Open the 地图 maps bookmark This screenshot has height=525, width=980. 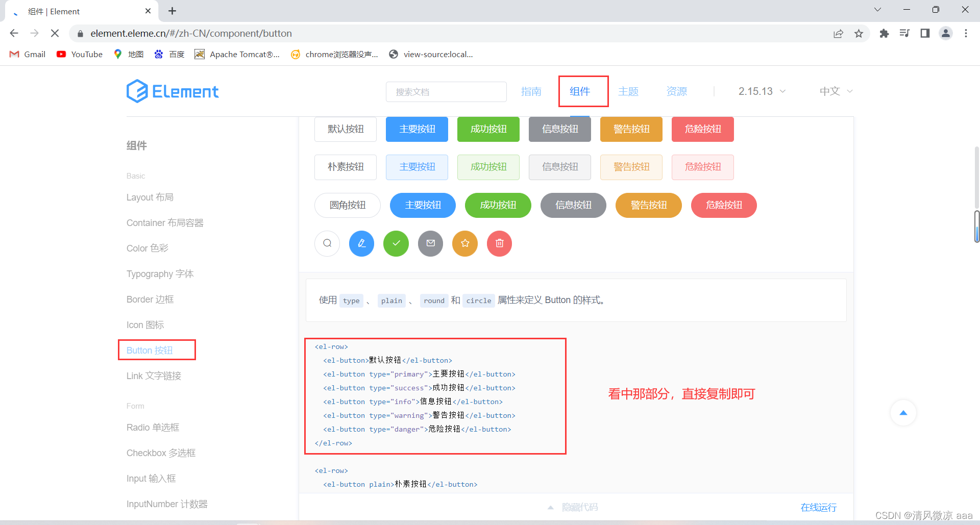[129, 54]
